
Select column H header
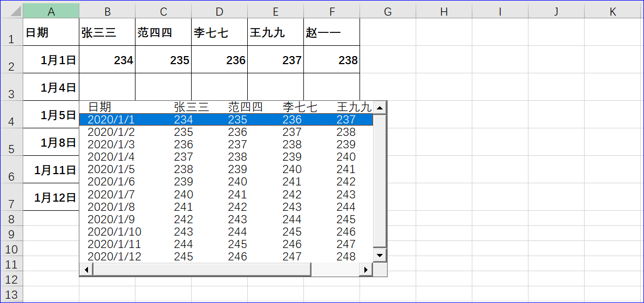tap(444, 12)
